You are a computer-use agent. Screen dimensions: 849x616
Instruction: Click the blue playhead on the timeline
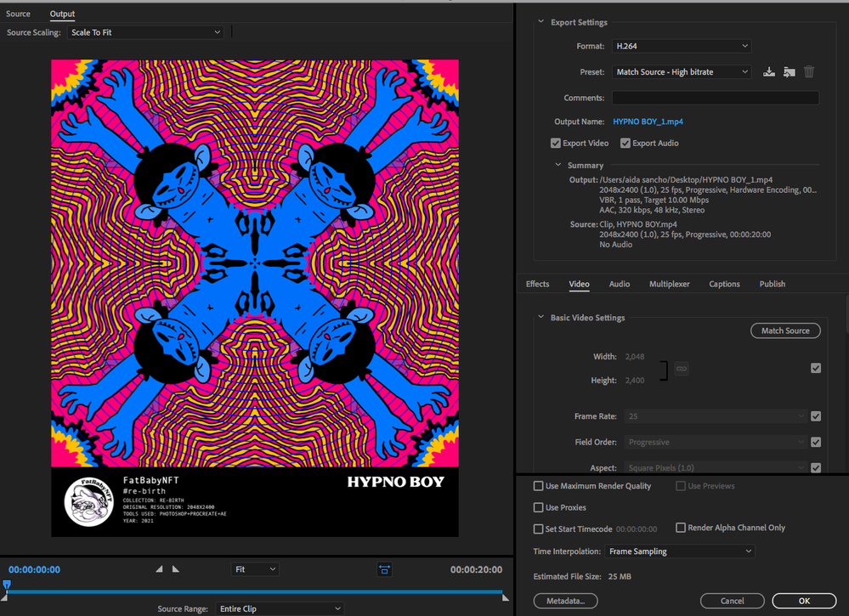pos(7,585)
